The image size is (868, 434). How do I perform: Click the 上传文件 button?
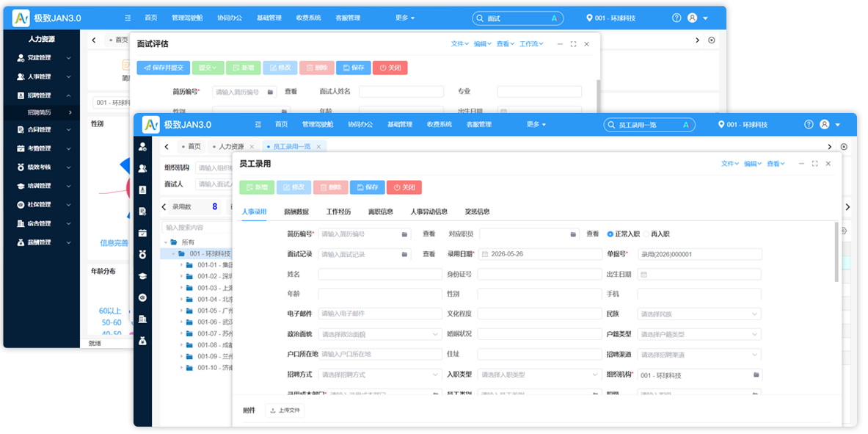[x=285, y=411]
